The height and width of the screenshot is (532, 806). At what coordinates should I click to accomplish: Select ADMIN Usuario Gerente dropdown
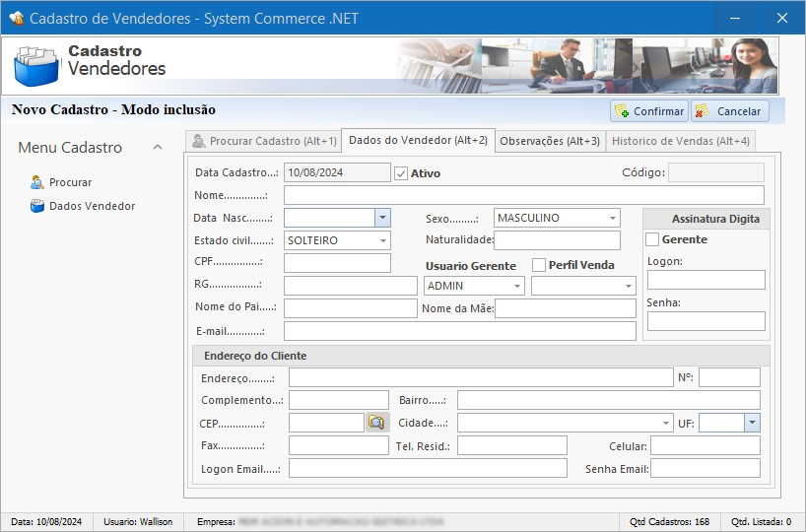[474, 286]
